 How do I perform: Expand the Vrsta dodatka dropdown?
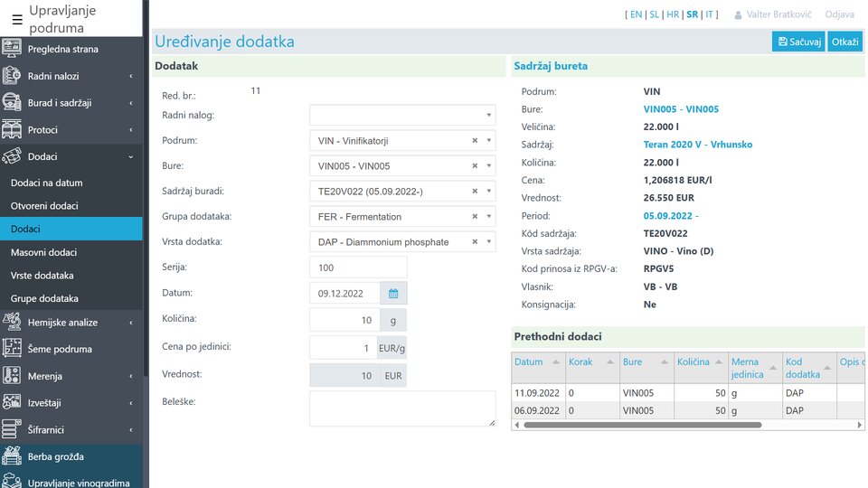pyautogui.click(x=489, y=242)
